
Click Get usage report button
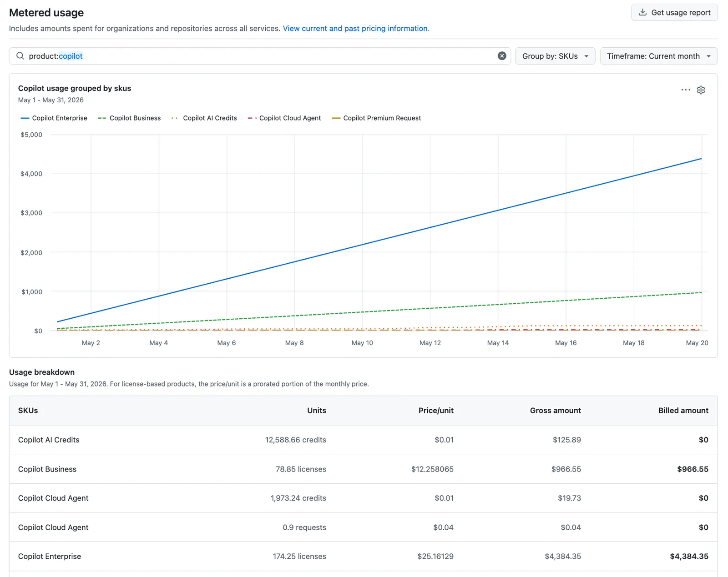(674, 12)
